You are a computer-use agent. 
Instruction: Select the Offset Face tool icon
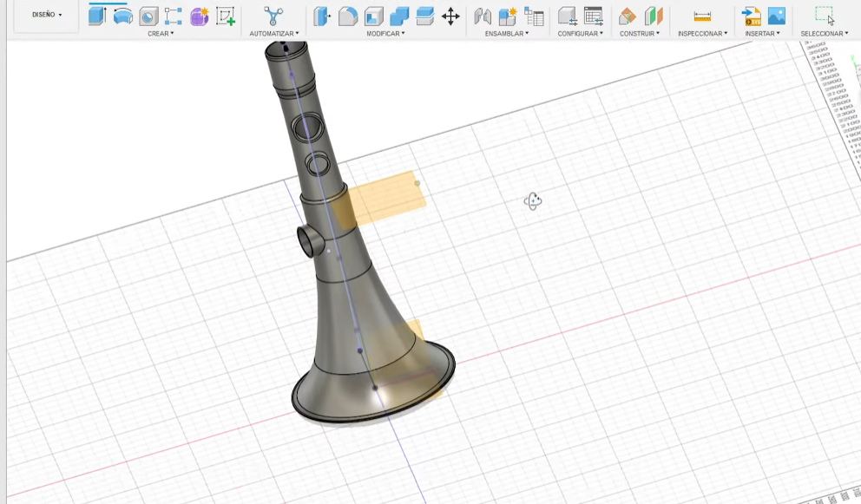425,16
